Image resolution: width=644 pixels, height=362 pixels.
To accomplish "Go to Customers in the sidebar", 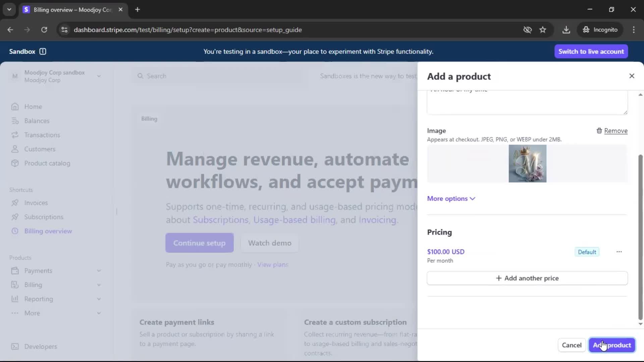I will pyautogui.click(x=40, y=149).
